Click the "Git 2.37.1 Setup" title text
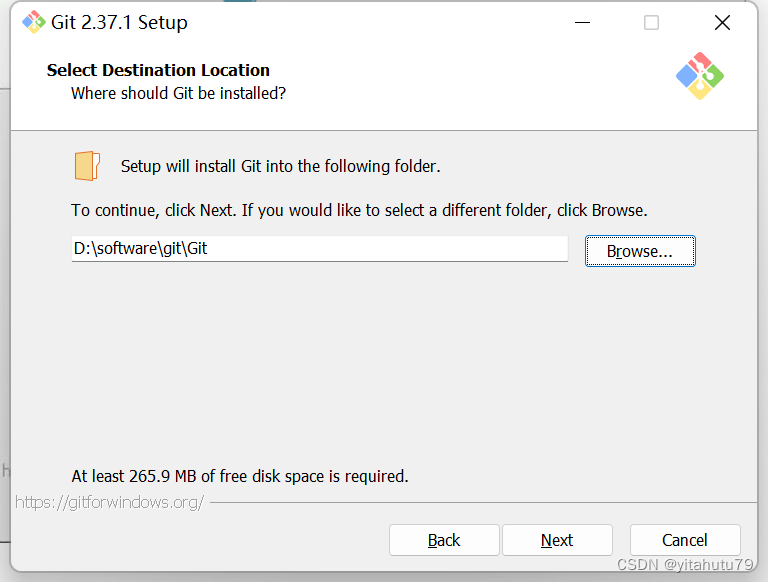768x582 pixels. point(120,22)
